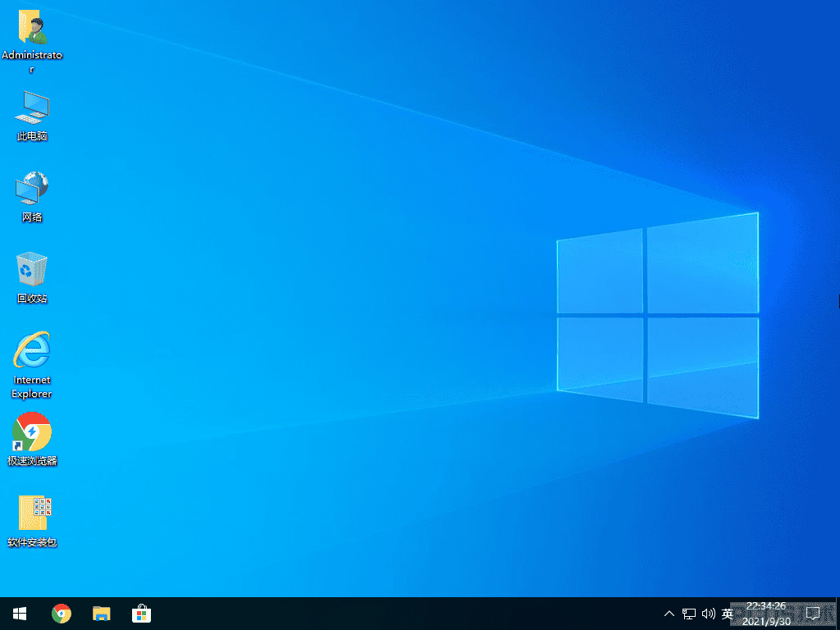Screen dimensions: 840x630
Task: Expand the hidden tray icons chevron
Action: click(x=669, y=614)
